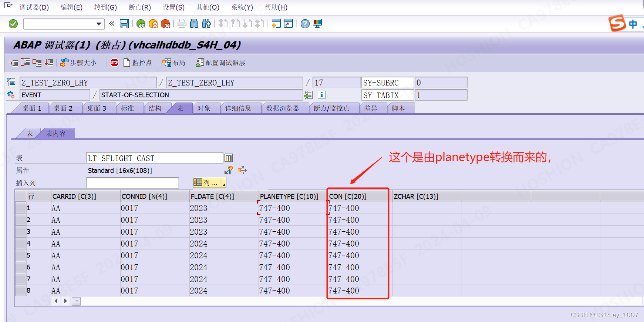Click the green Back icon

click(x=141, y=24)
